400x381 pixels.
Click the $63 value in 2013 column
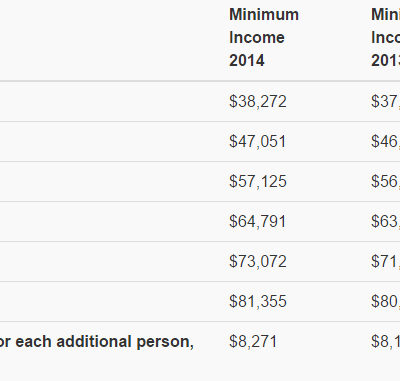[x=386, y=221]
